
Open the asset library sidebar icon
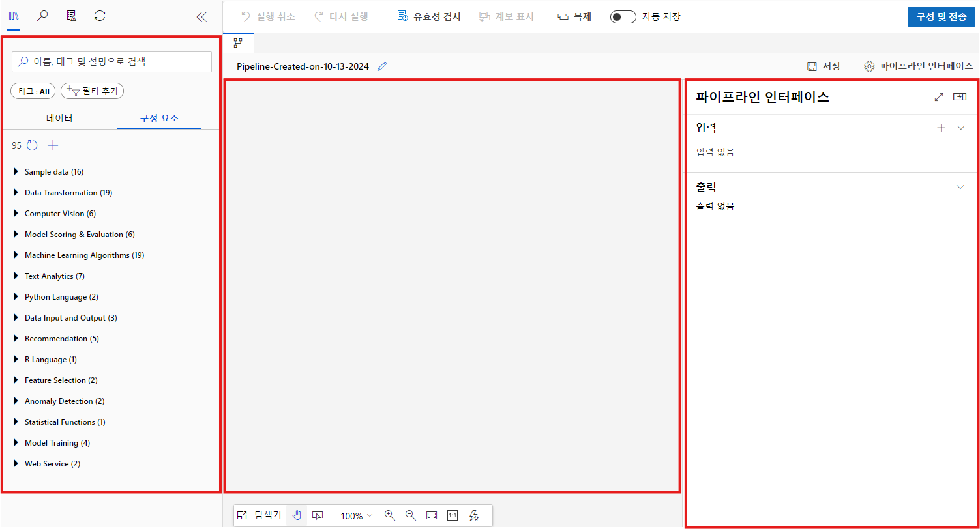pos(14,16)
